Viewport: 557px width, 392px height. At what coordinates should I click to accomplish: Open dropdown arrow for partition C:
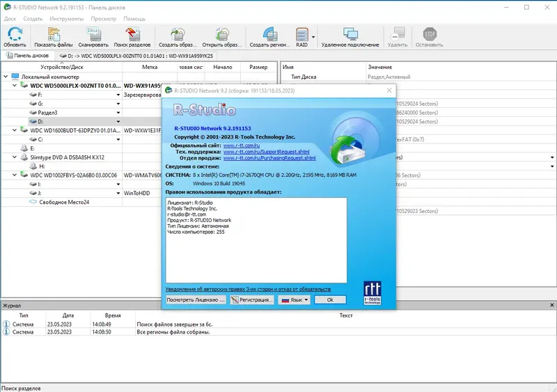118,139
